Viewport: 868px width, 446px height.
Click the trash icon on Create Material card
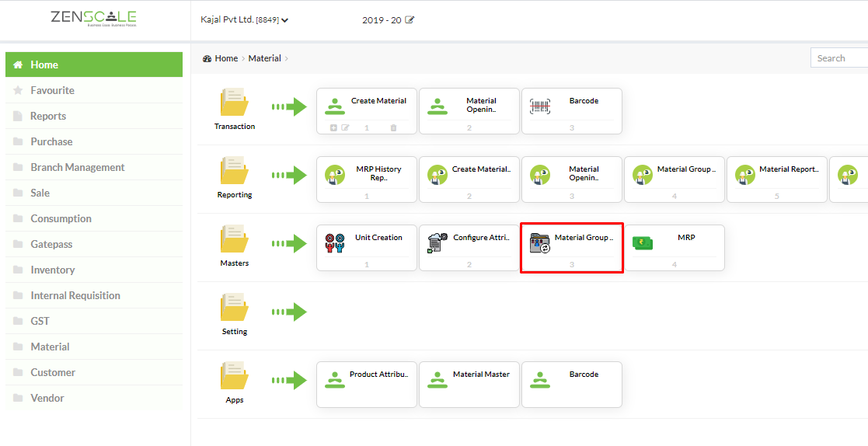[x=393, y=128]
